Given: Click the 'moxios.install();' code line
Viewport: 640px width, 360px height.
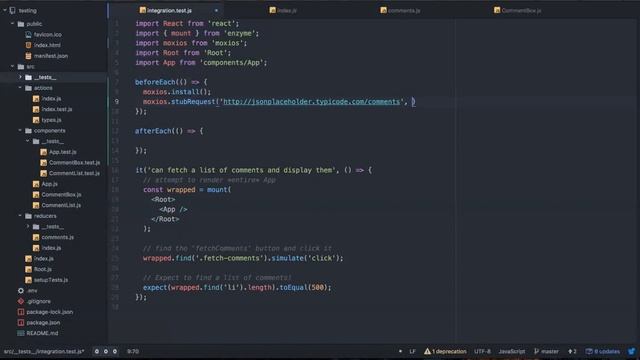Looking at the screenshot, I should click(x=177, y=92).
